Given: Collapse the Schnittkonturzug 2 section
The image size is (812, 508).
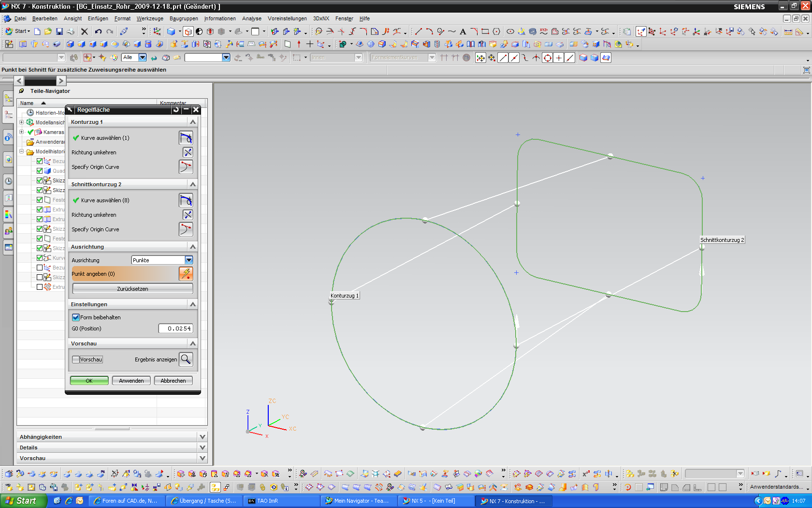Looking at the screenshot, I should (x=193, y=184).
